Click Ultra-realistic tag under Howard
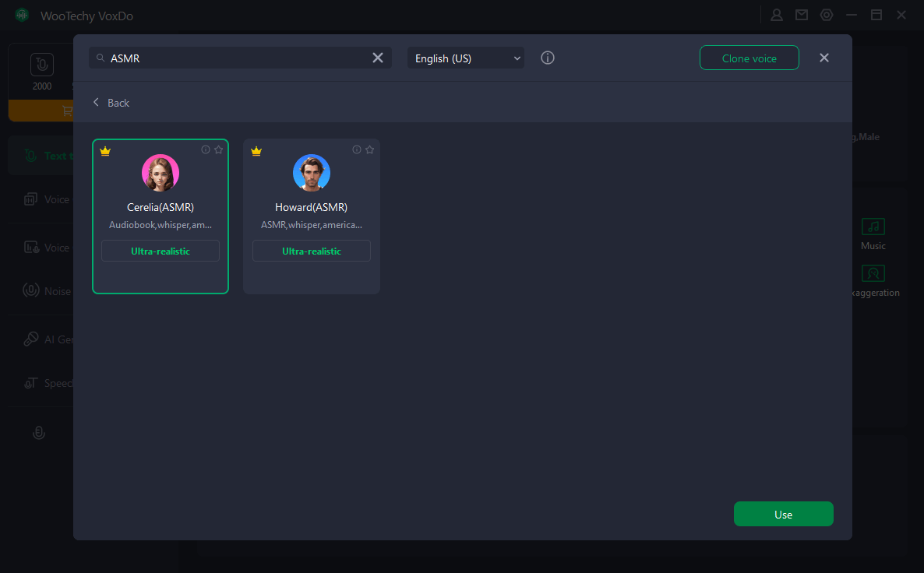This screenshot has width=924, height=573. pyautogui.click(x=311, y=251)
